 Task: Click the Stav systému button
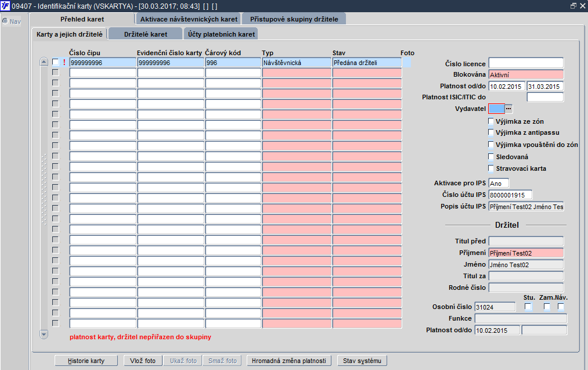pyautogui.click(x=362, y=361)
